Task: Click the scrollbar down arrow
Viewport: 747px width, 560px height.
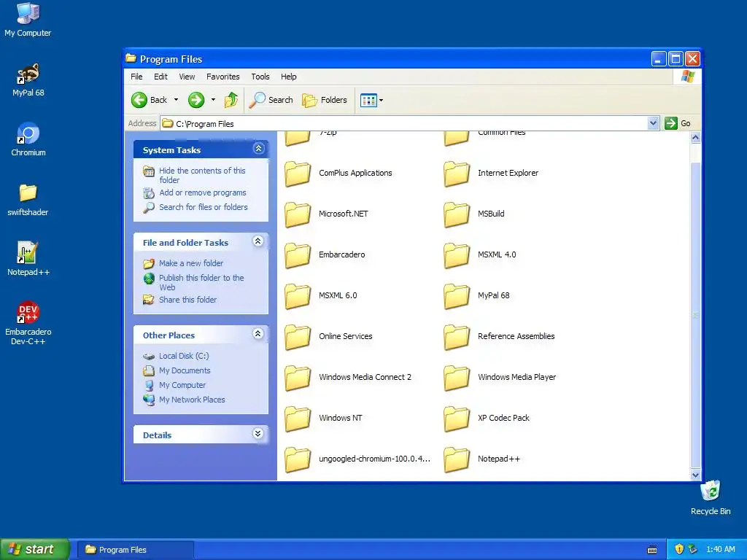Action: 695,475
